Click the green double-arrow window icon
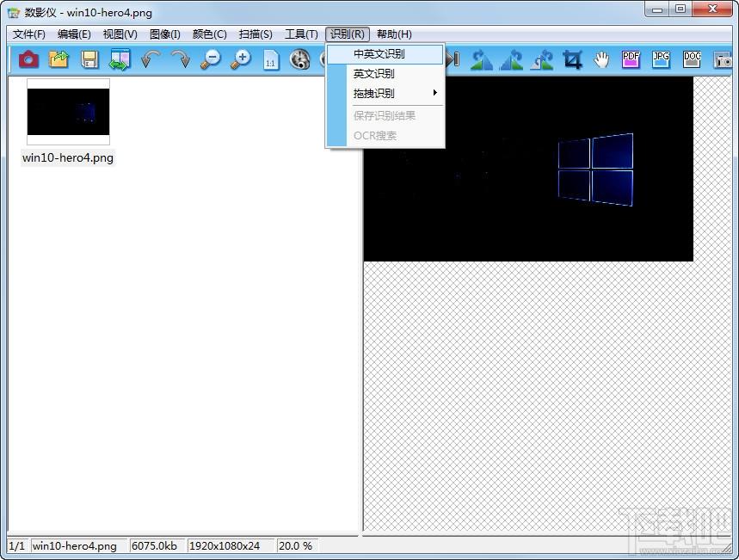This screenshot has height=560, width=739. tap(120, 59)
